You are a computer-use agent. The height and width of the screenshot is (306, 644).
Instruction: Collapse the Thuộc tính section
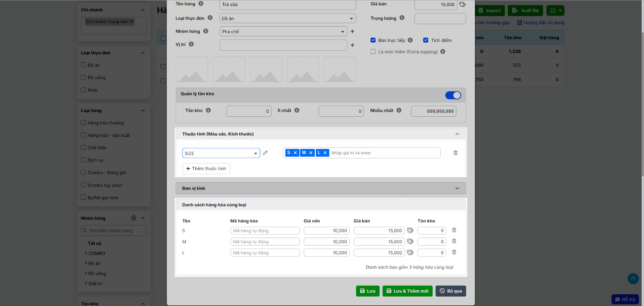(457, 134)
